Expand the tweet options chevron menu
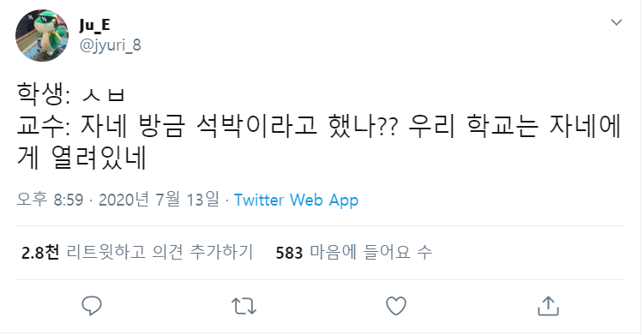644x335 pixels. pos(617,22)
